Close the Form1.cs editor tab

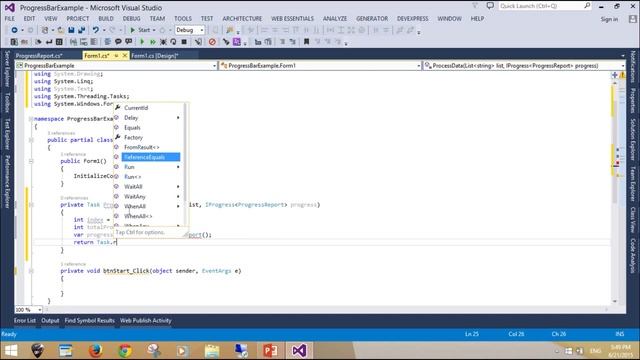click(125, 56)
